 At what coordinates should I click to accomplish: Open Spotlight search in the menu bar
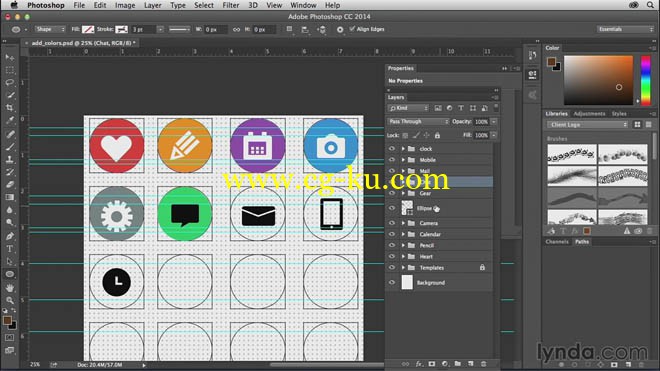[x=651, y=5]
